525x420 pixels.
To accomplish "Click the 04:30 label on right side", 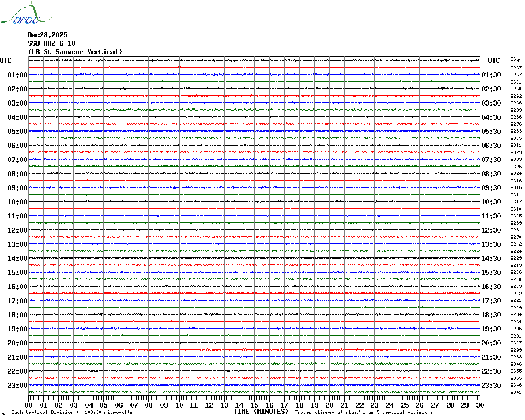I will click(491, 117).
